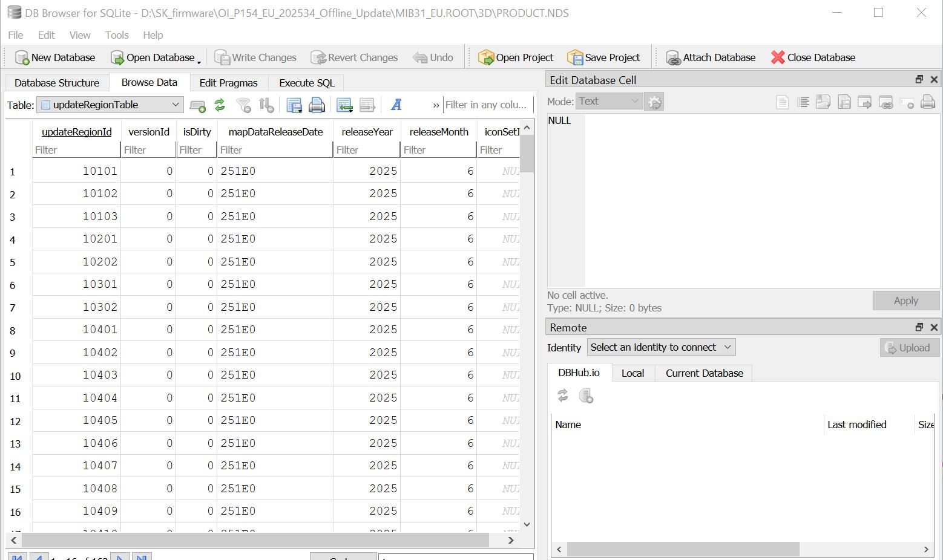This screenshot has width=943, height=560.
Task: Refresh the DBHub.io remote list
Action: (x=563, y=396)
